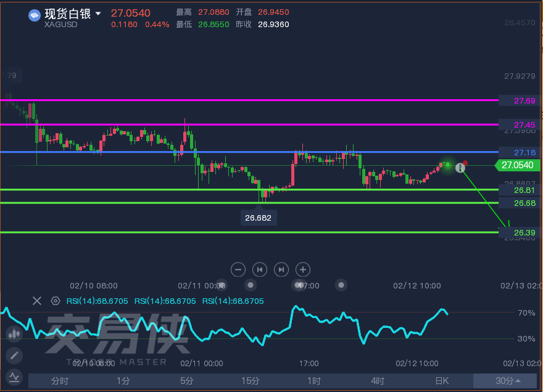Select the 1分 timeframe tab
The height and width of the screenshot is (392, 543).
pyautogui.click(x=123, y=381)
